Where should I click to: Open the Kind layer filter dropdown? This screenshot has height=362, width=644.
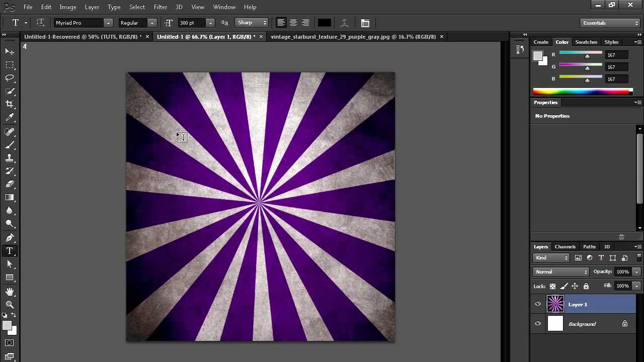pyautogui.click(x=551, y=258)
